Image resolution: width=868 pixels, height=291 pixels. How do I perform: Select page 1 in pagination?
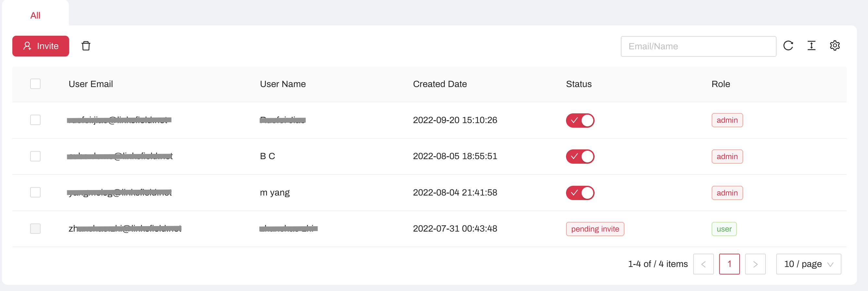729,264
